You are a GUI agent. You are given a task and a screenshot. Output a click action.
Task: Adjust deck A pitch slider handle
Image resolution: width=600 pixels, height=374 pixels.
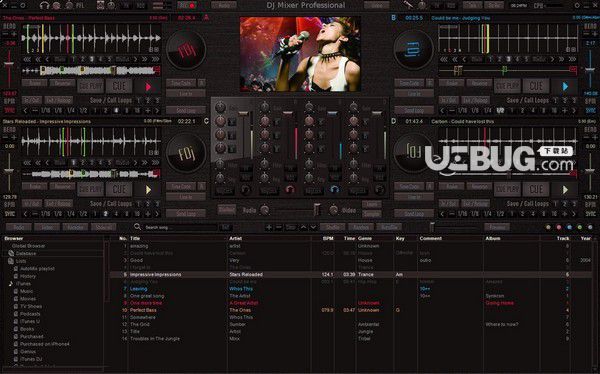point(9,64)
